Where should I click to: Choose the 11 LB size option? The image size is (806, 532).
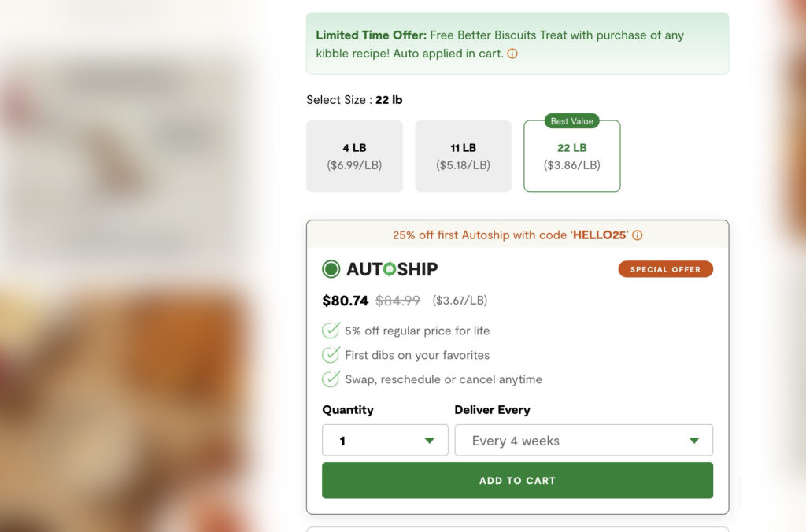[463, 157]
